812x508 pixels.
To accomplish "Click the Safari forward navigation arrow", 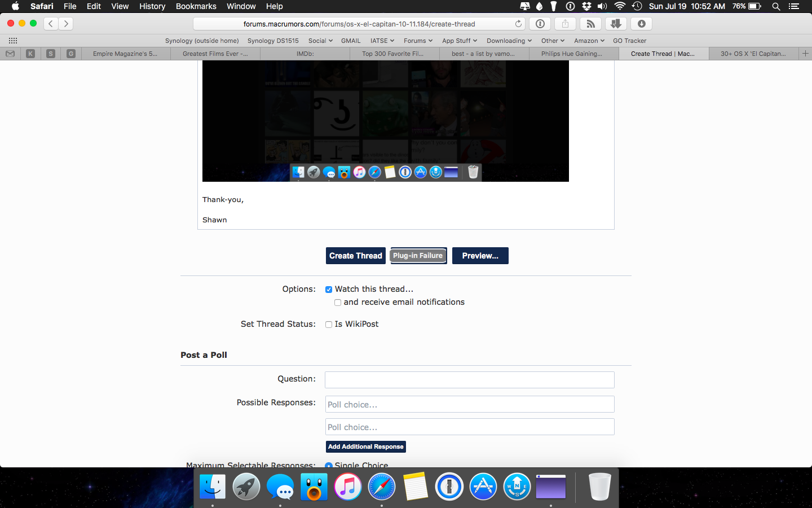I will point(66,24).
